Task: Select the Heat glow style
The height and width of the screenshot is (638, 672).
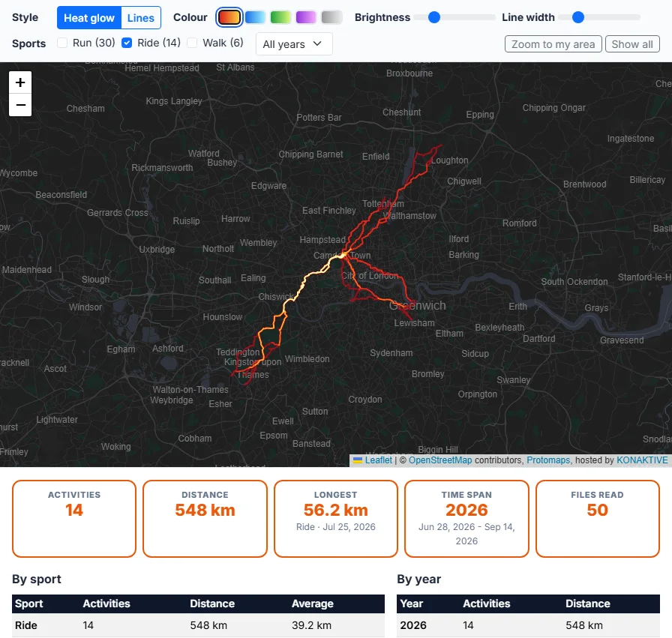Action: tap(89, 18)
